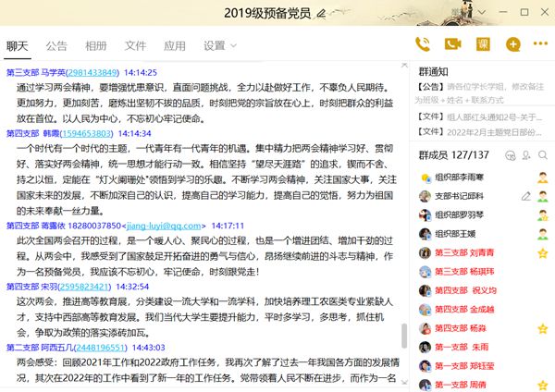555x392 pixels.
Task: Click the 群成员 127/137 heading
Action: pyautogui.click(x=454, y=155)
